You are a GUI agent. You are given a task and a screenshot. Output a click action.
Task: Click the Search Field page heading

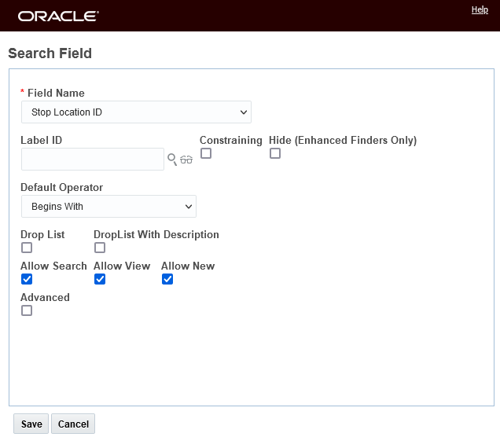tap(50, 53)
